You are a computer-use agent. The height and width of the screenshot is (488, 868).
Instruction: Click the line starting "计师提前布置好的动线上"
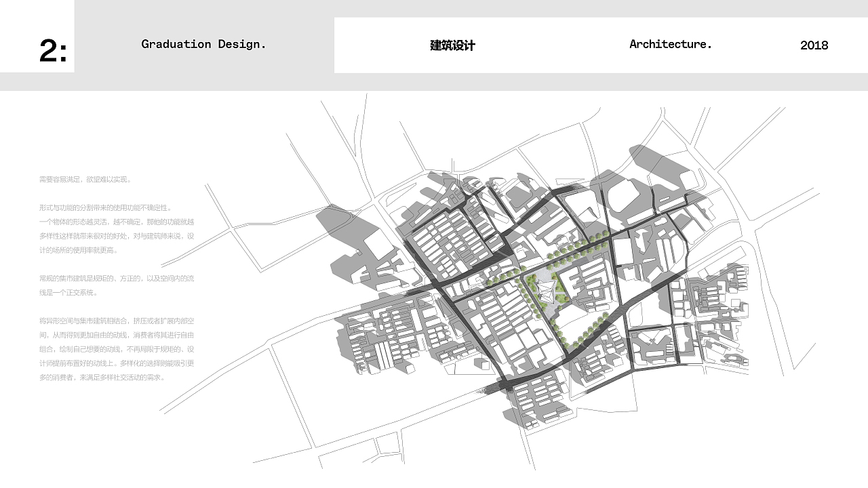tap(117, 363)
